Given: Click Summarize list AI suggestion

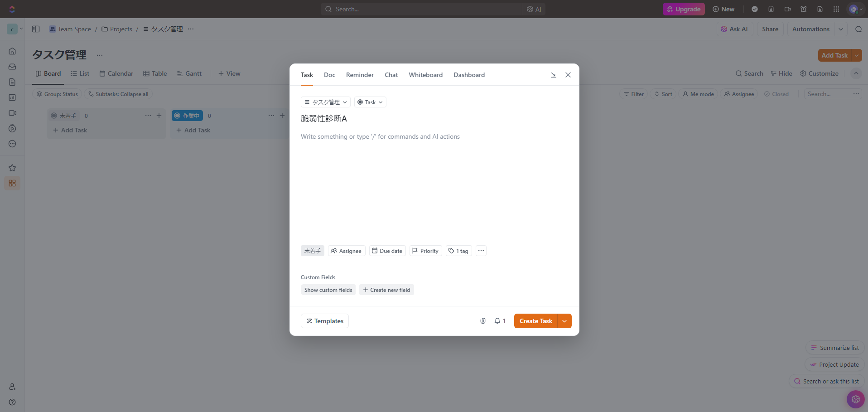Looking at the screenshot, I should [x=835, y=348].
